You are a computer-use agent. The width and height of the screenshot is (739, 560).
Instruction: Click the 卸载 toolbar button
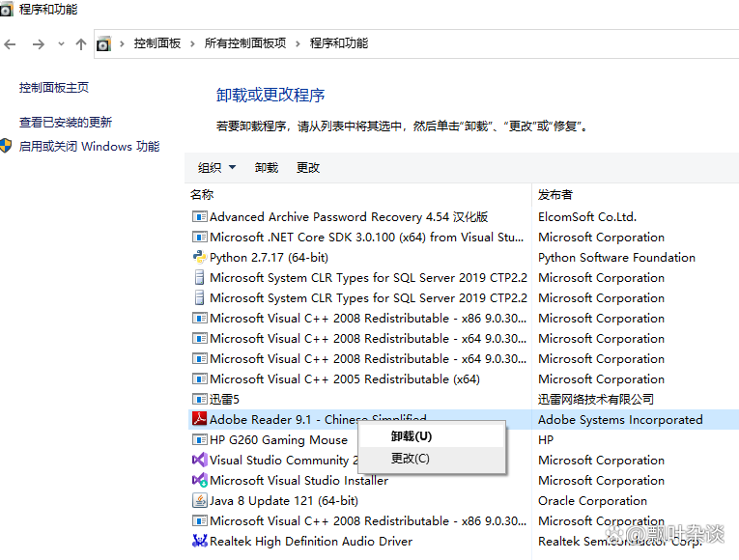[x=267, y=168]
